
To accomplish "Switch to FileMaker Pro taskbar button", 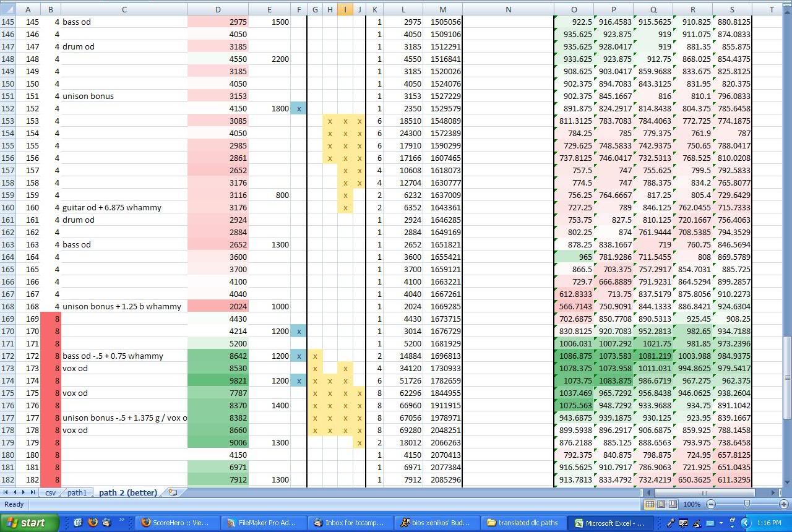I will [265, 523].
